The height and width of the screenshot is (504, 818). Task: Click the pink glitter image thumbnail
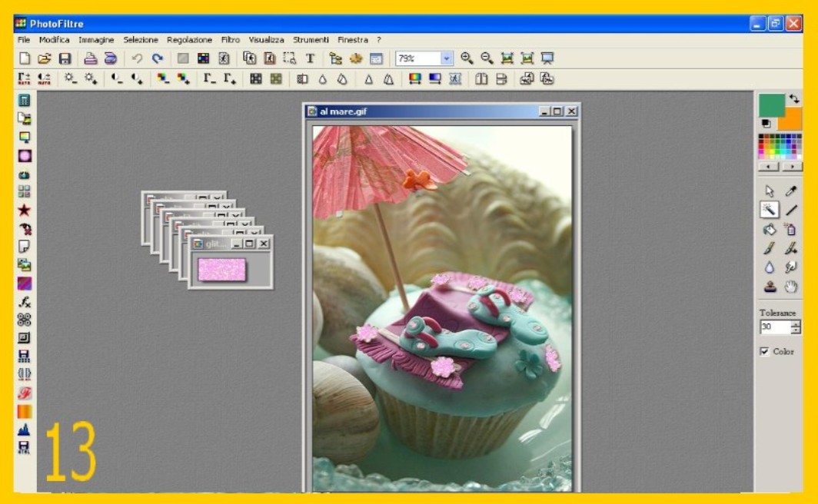(221, 269)
